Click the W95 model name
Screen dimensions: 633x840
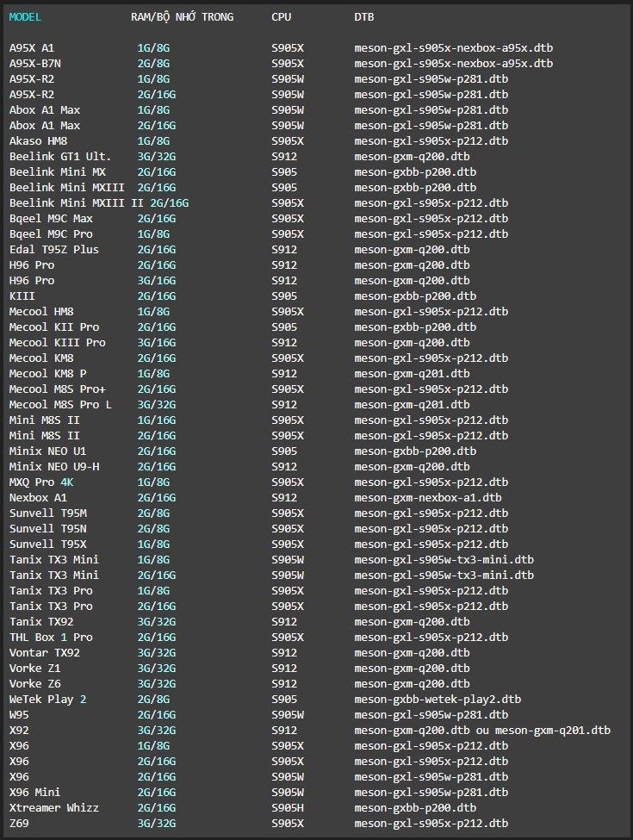point(19,715)
